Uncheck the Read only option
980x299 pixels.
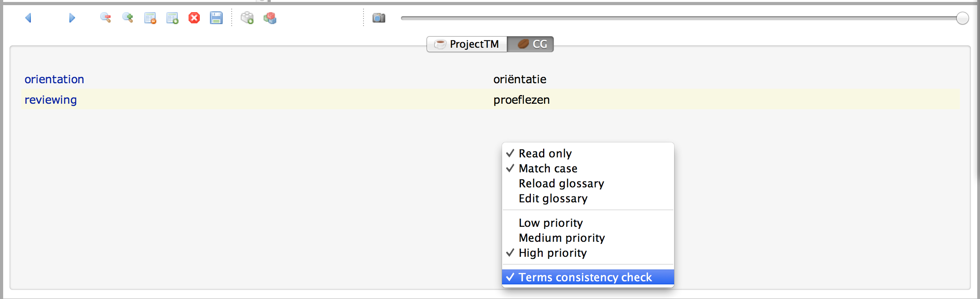point(545,153)
